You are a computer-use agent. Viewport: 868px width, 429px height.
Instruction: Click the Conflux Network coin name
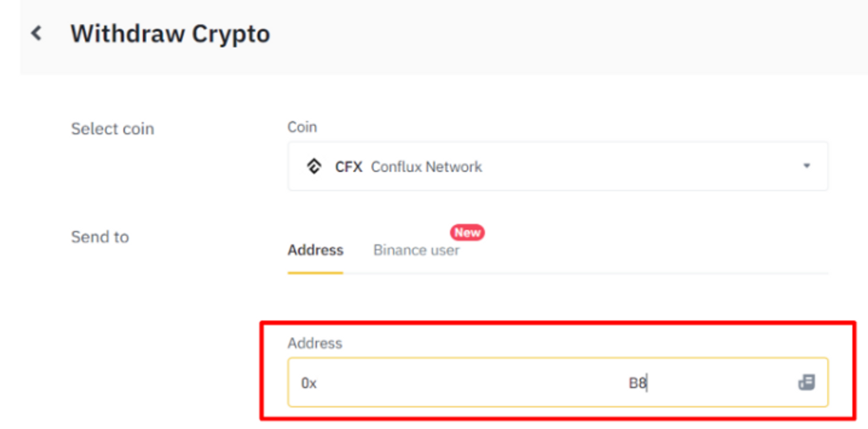[426, 167]
